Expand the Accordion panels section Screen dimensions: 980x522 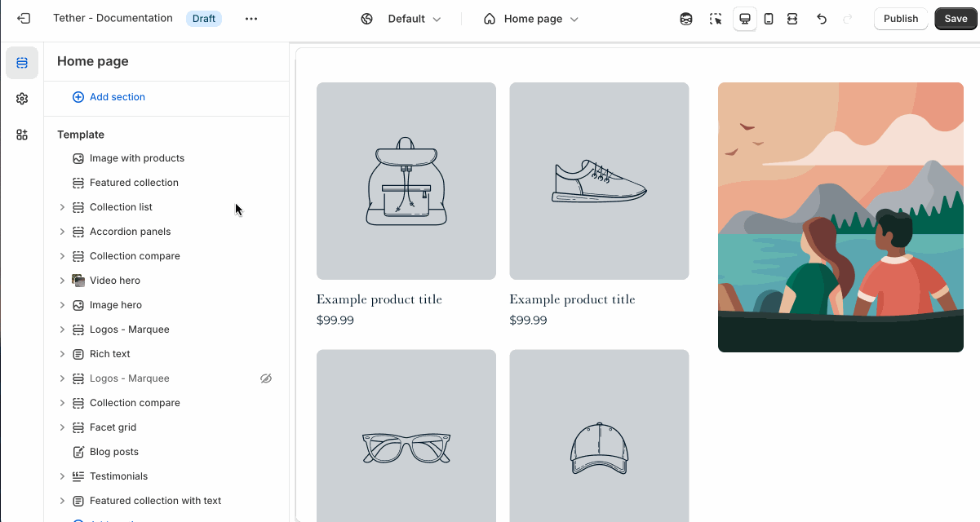click(x=62, y=232)
